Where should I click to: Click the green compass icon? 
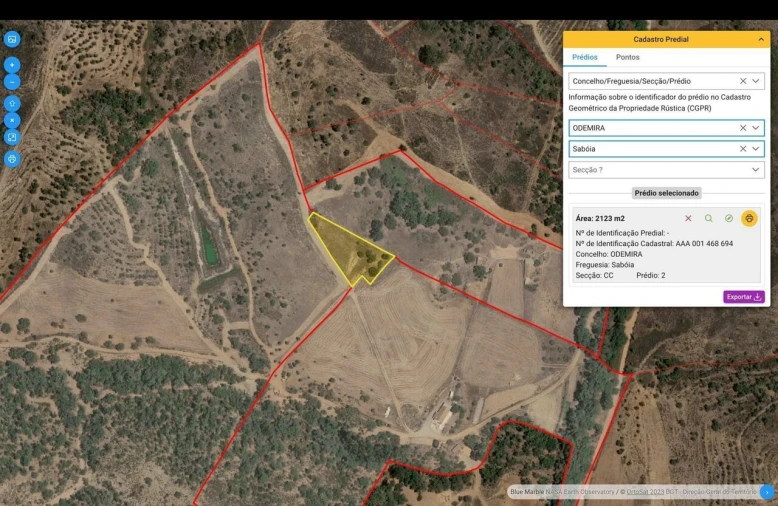(729, 218)
